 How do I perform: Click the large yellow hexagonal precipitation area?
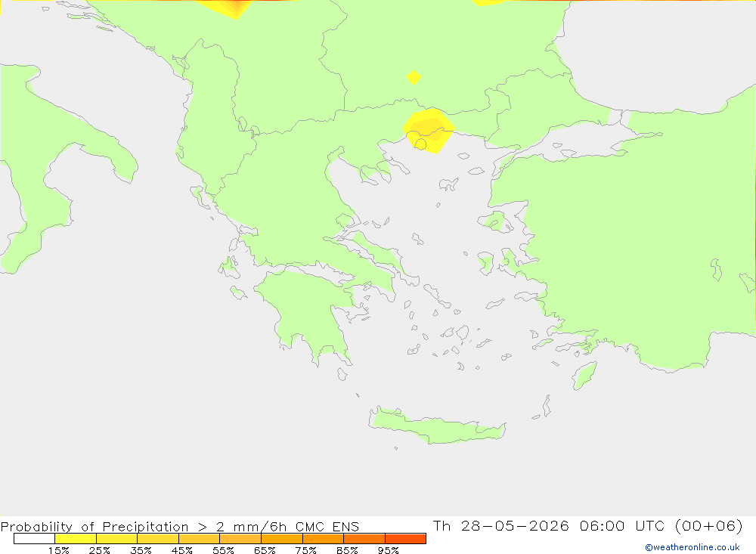429,131
